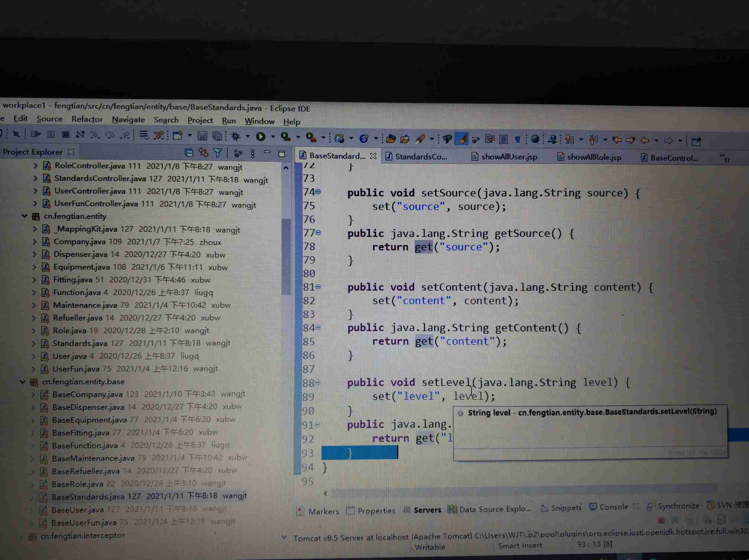Click the Terminate red square in Servers view
Screen dimensions: 749x560
pos(661,520)
